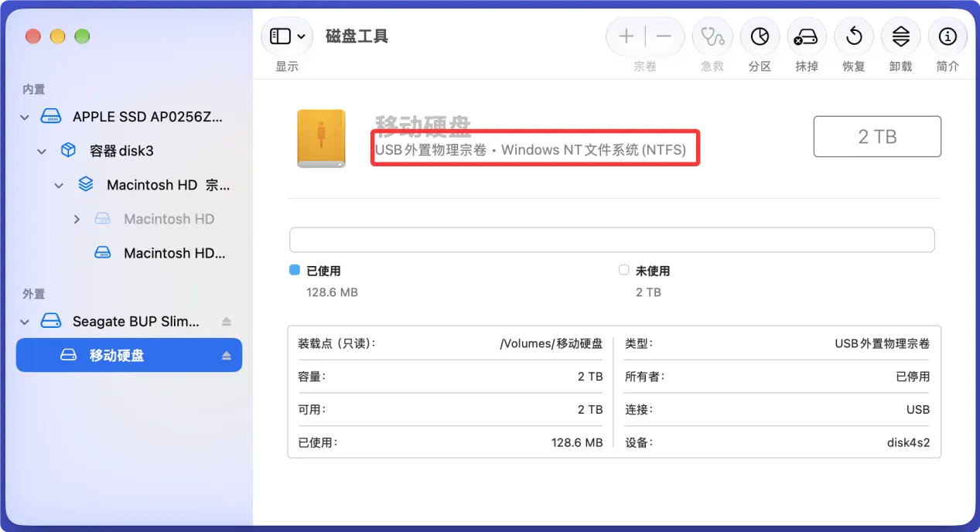
Task: Expand the greyed Macintosh HD snapshot row
Action: [77, 220]
